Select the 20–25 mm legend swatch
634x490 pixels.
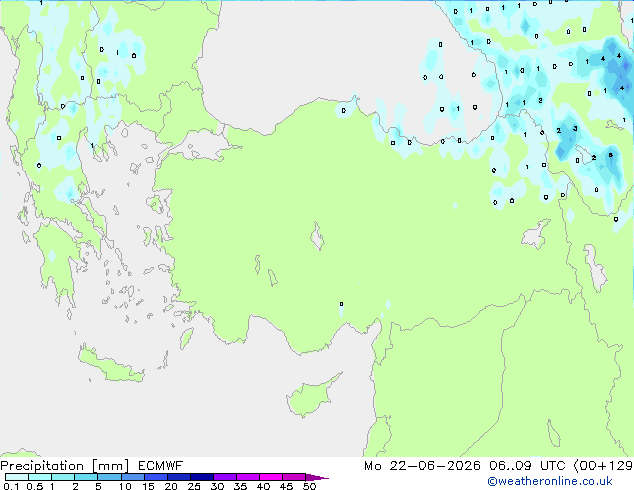click(178, 477)
